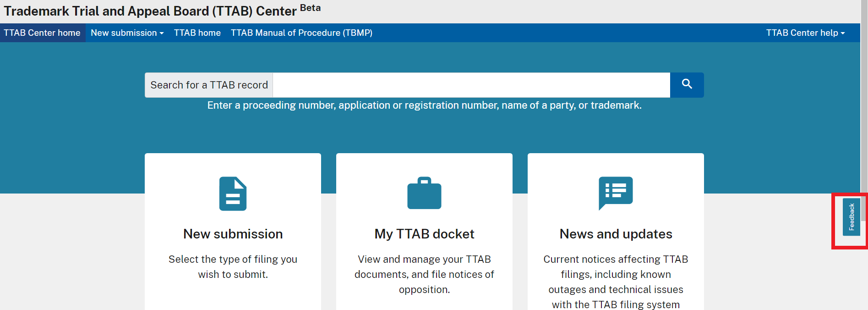This screenshot has width=868, height=310.
Task: Click 'Current notices affecting TTAB filings' text
Action: (x=616, y=282)
